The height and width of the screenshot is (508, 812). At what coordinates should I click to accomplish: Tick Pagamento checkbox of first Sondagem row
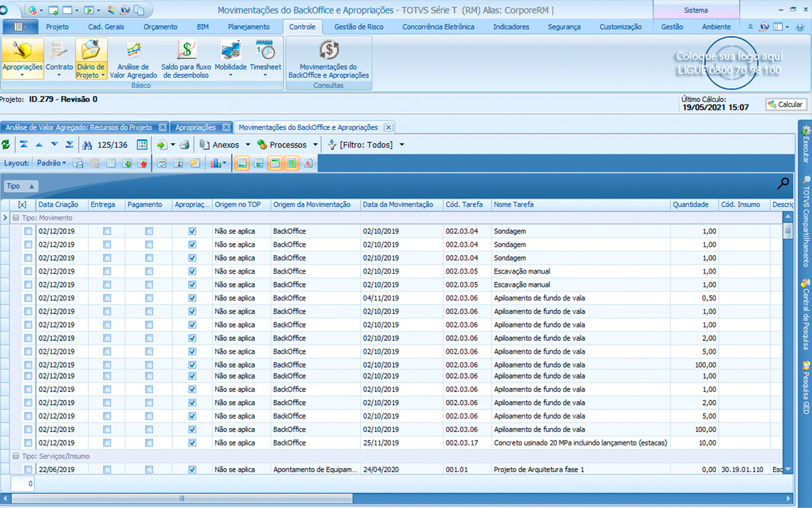click(149, 231)
